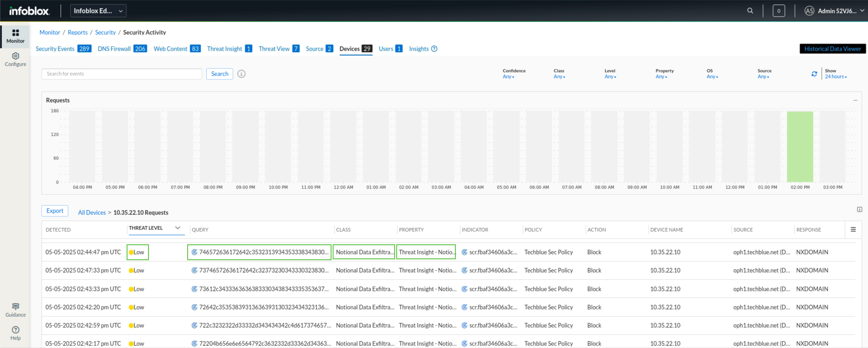Open the Configure gear icon
868x348 pixels.
click(x=15, y=56)
